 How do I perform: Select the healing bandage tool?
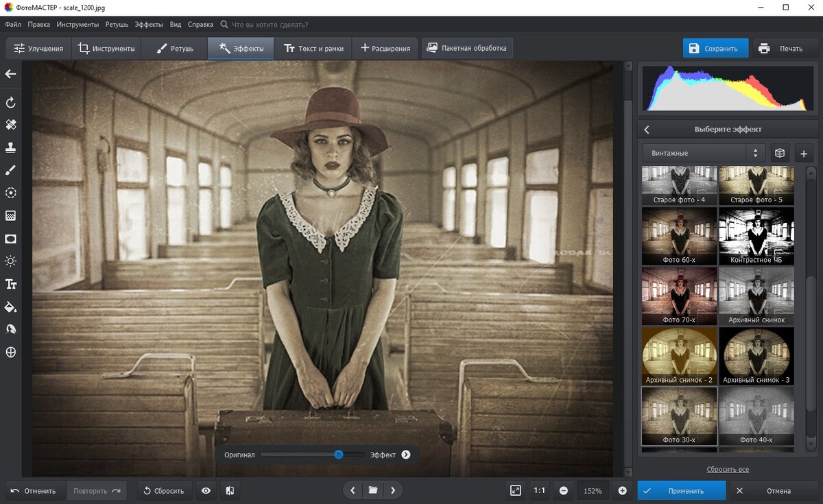(x=10, y=125)
